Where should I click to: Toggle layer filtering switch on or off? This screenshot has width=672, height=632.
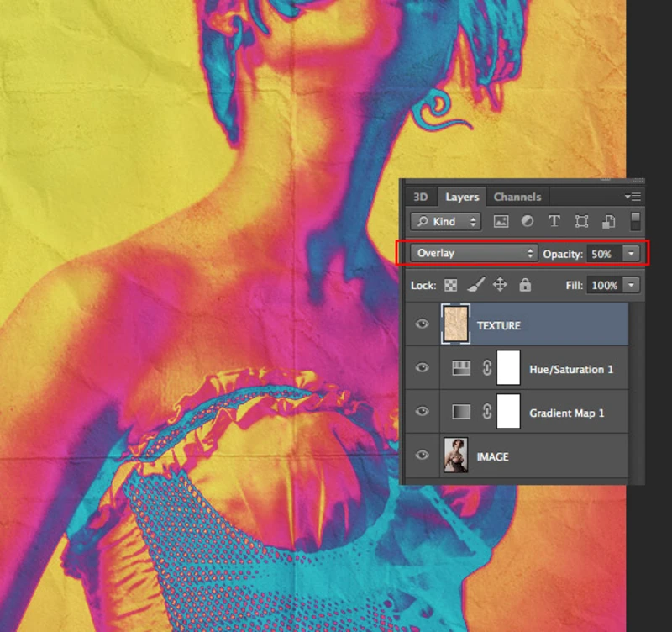(636, 221)
